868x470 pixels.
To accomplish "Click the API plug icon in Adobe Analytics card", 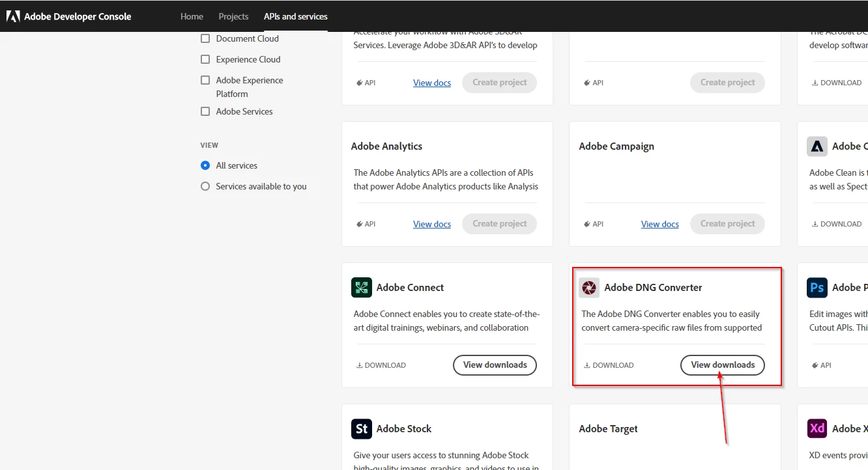I will pos(359,224).
